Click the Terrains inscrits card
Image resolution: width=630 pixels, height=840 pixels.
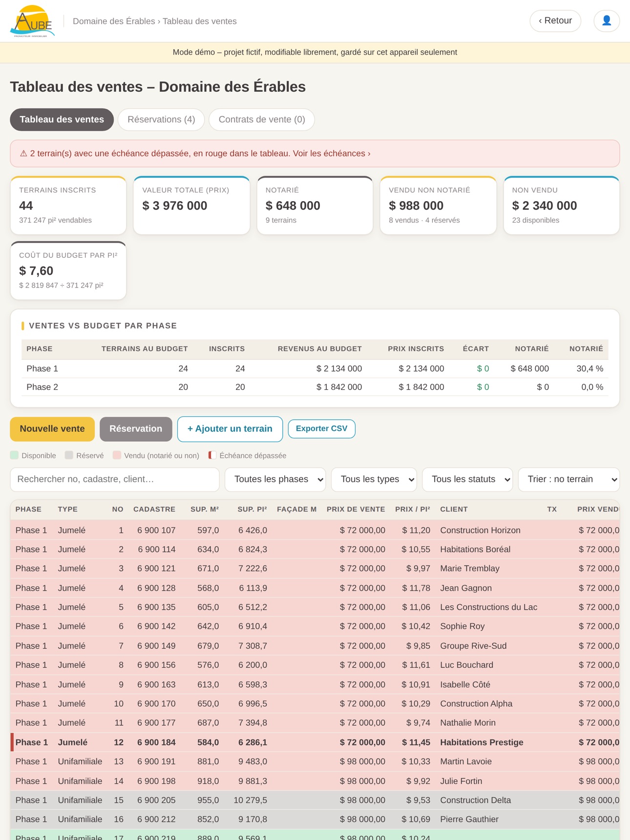(x=68, y=205)
